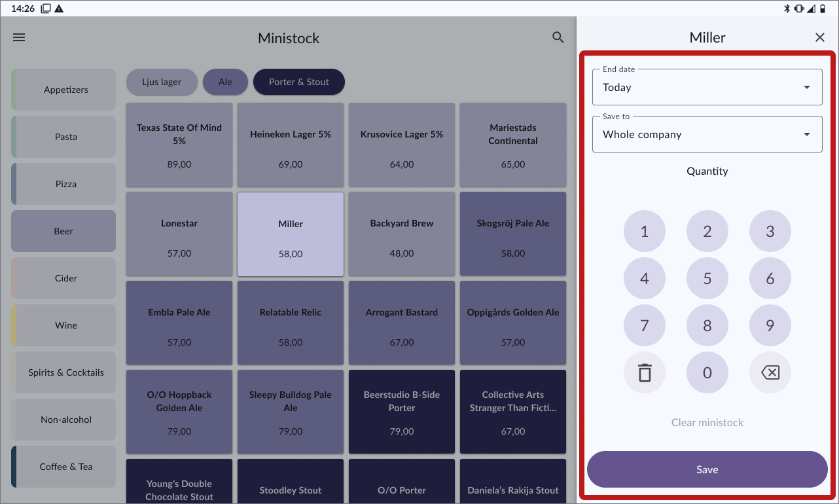Screen dimensions: 839x504
Task: Select the Stoodley Stout tile
Action: tap(291, 481)
